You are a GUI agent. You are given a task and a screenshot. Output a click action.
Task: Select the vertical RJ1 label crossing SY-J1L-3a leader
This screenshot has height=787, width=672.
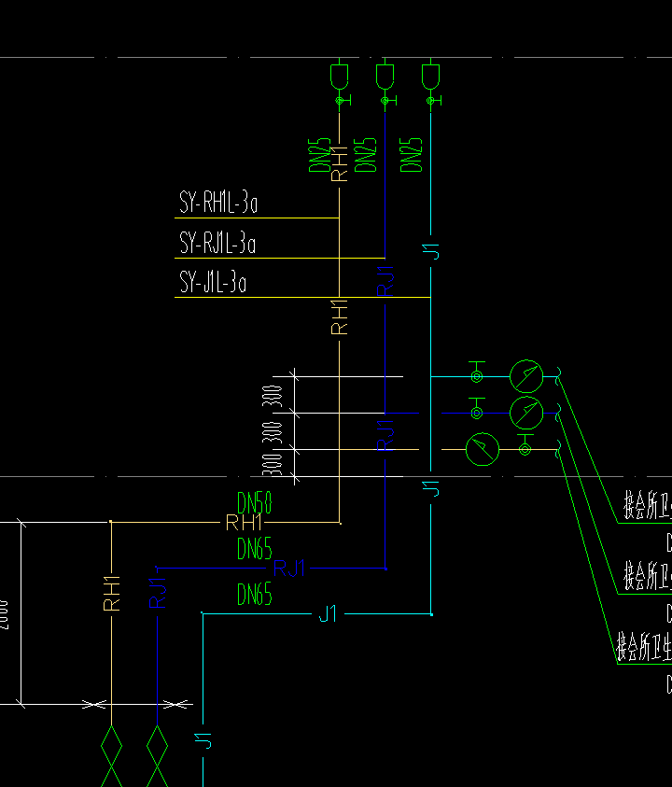point(385,281)
